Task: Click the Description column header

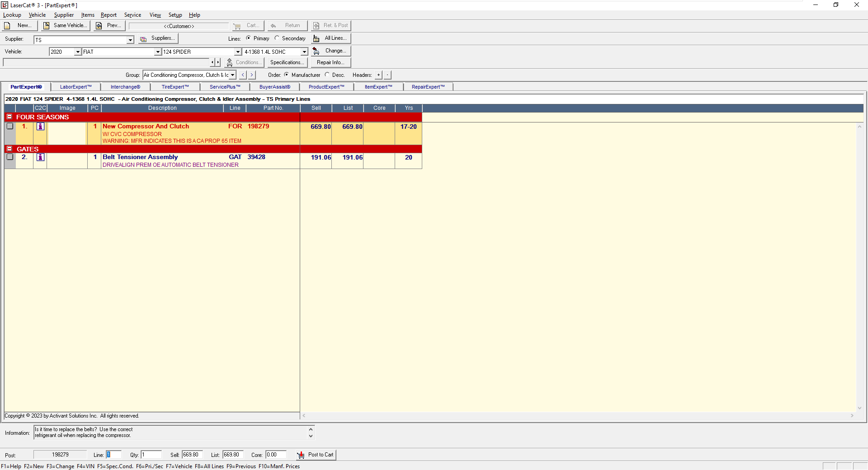Action: tap(162, 108)
